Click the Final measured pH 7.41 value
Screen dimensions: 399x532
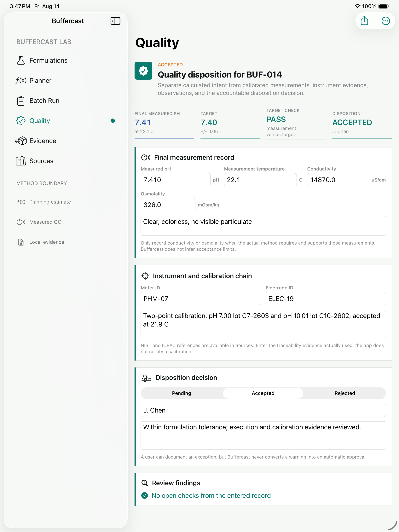[x=143, y=122]
